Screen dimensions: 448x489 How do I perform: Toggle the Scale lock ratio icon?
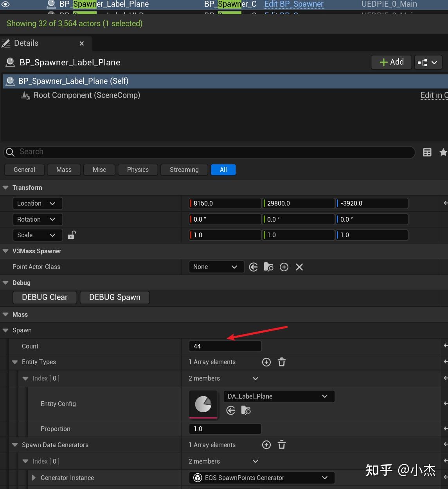72,235
